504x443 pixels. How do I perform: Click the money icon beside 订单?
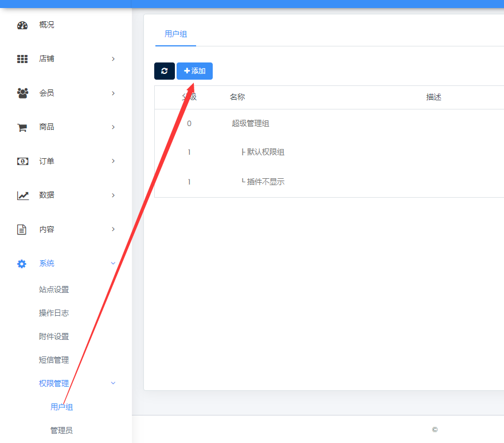pyautogui.click(x=22, y=161)
